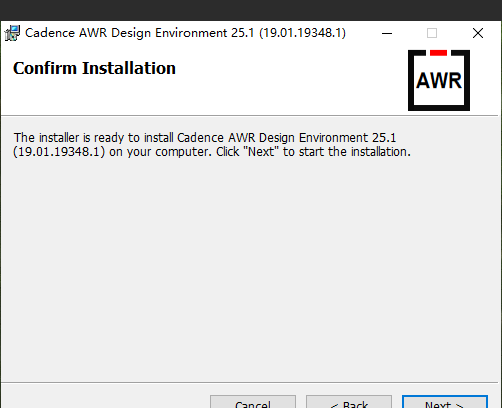The width and height of the screenshot is (502, 408).
Task: Click the Confirm Installation heading
Action: (x=94, y=68)
